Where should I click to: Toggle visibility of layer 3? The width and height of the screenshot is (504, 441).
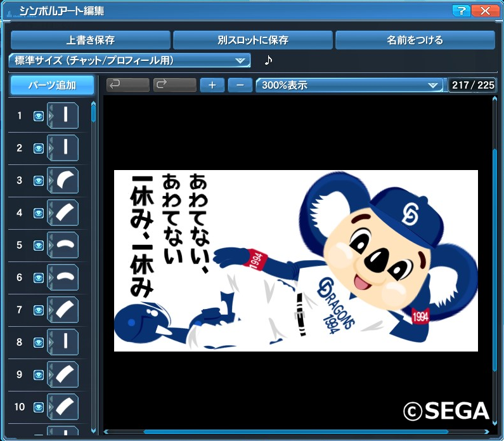39,181
